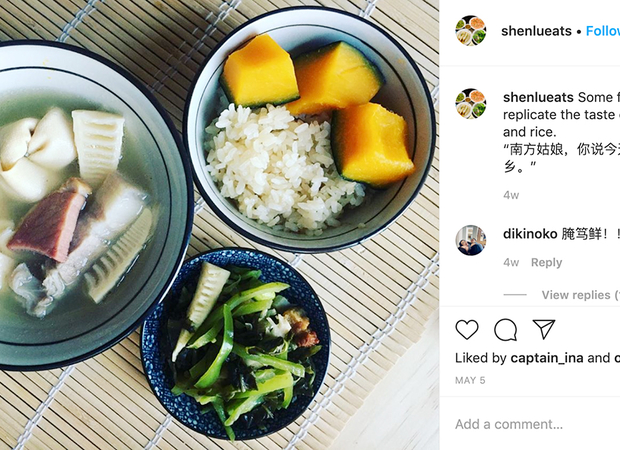Screen dimensions: 620x450
Task: Open captain_ina's profile from likes
Action: click(x=547, y=358)
